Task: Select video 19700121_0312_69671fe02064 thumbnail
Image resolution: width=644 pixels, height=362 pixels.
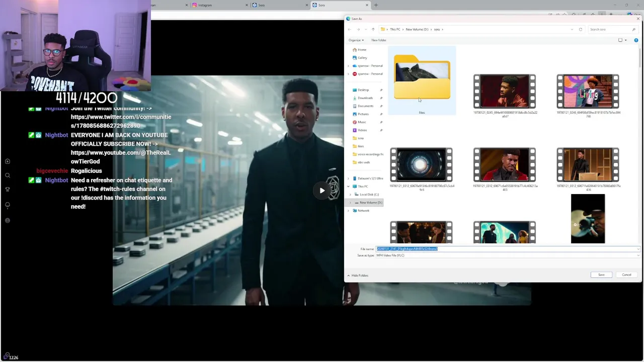Action: coord(588,164)
